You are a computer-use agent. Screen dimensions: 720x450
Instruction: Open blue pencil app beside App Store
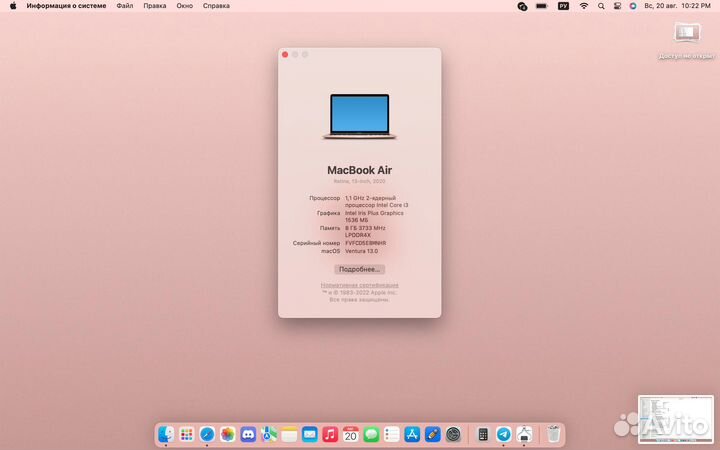point(433,434)
